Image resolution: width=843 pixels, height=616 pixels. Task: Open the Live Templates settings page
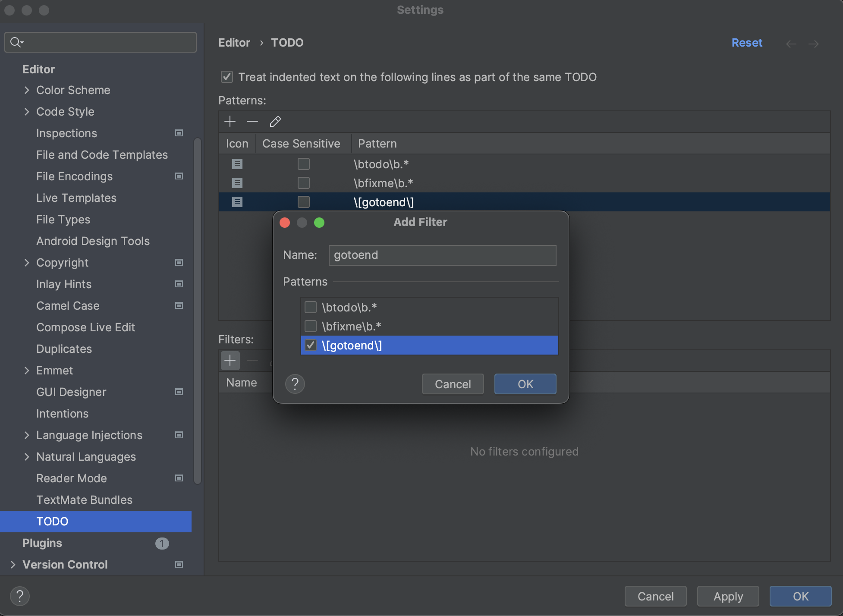76,198
